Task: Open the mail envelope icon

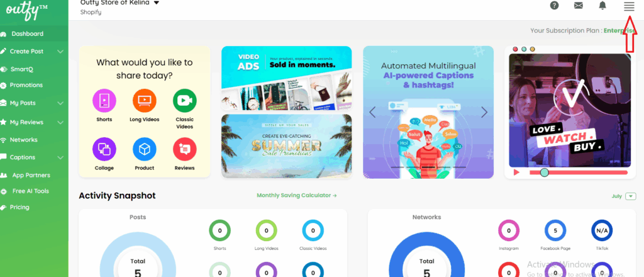Action: point(579,5)
